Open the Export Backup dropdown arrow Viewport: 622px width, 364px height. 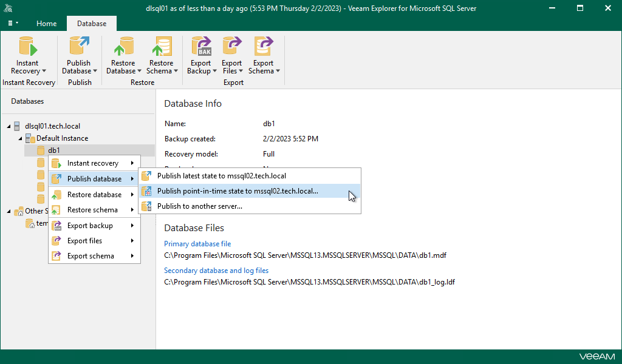(x=214, y=72)
